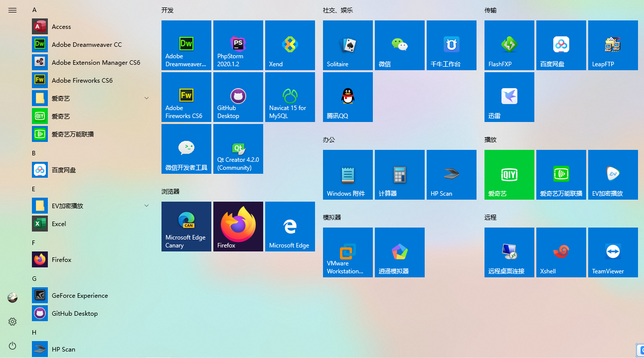Viewport: 644px width, 358px height.
Task: Open Firefox from the app list
Action: (x=92, y=259)
